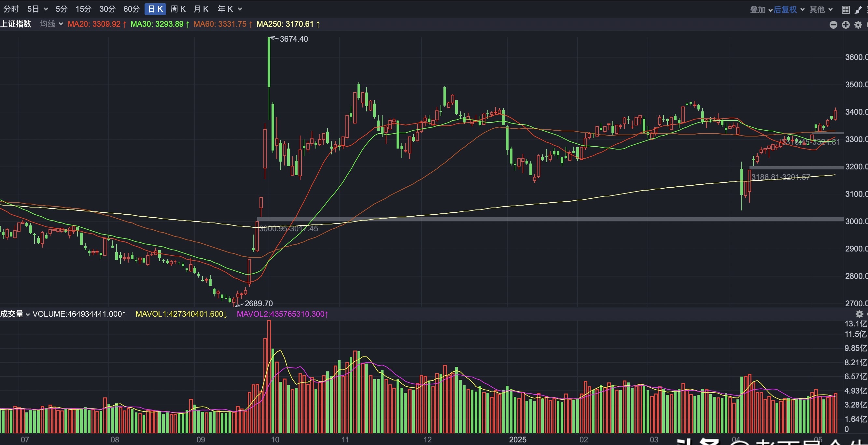Select the 60分 interval button
Viewport: 868px width, 445px height.
(x=132, y=9)
